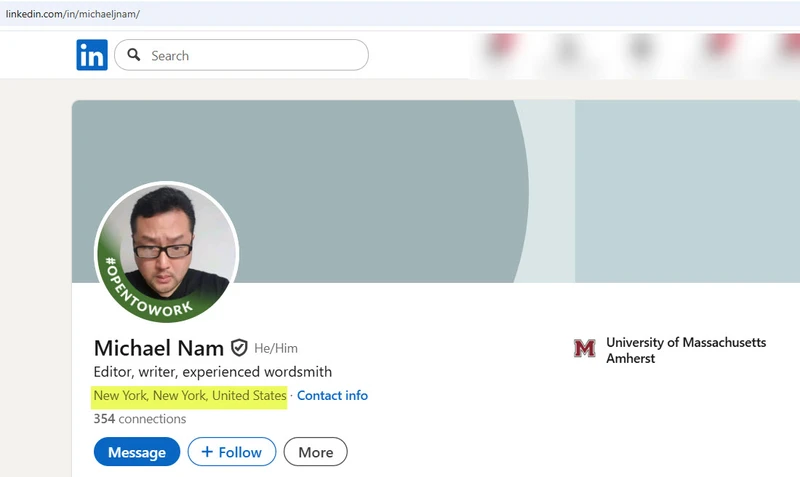View the 354 connections list
The image size is (800, 477).
(139, 419)
